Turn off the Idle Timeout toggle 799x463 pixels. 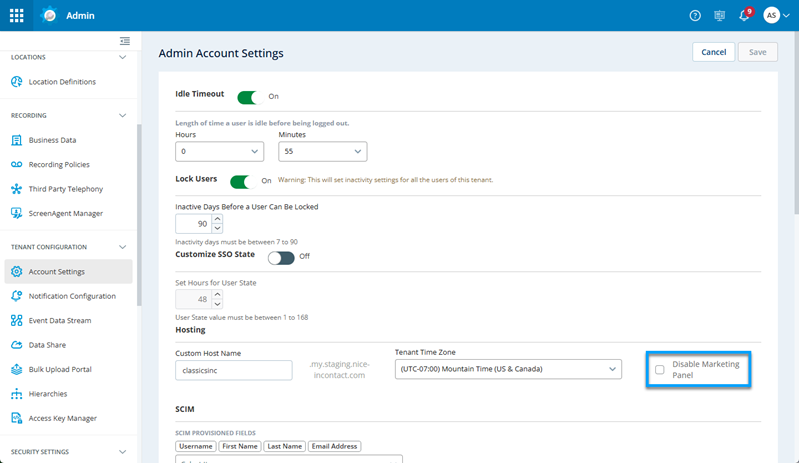247,96
